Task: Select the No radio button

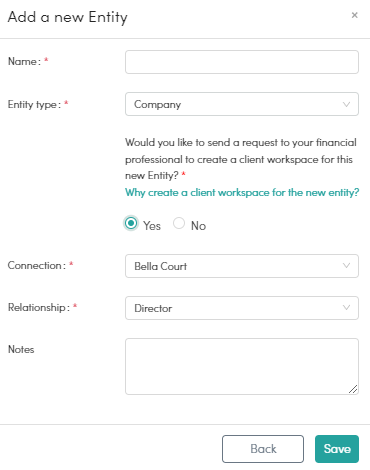Action: [x=179, y=223]
